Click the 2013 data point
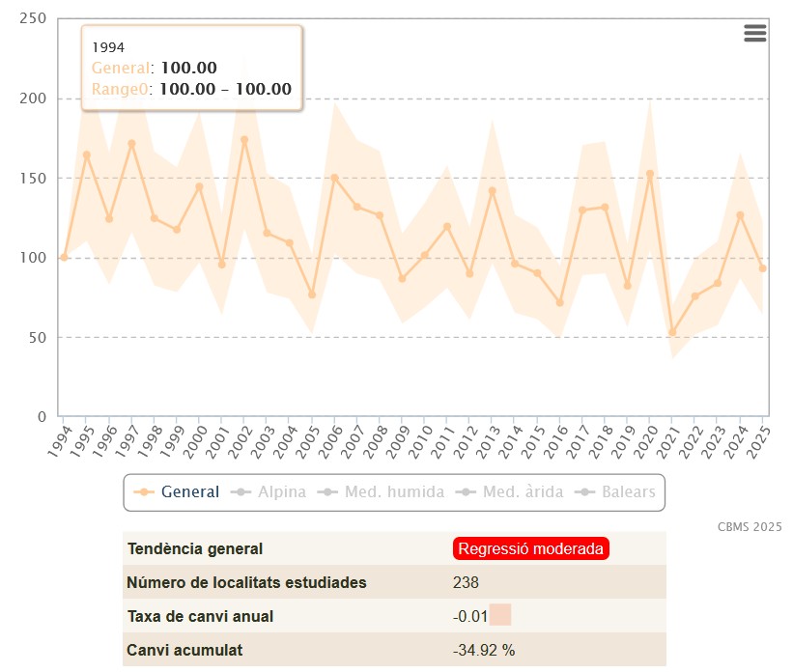Screen dimensions: 793x672 point(492,190)
